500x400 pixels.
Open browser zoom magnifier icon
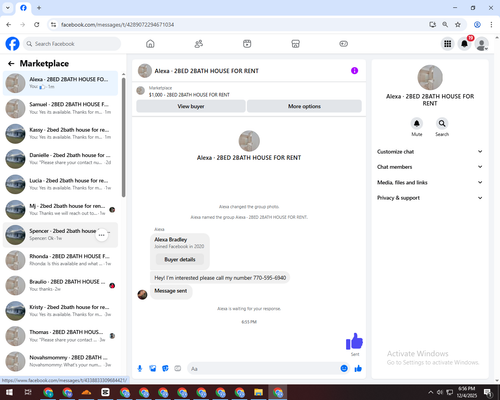[x=445, y=25]
